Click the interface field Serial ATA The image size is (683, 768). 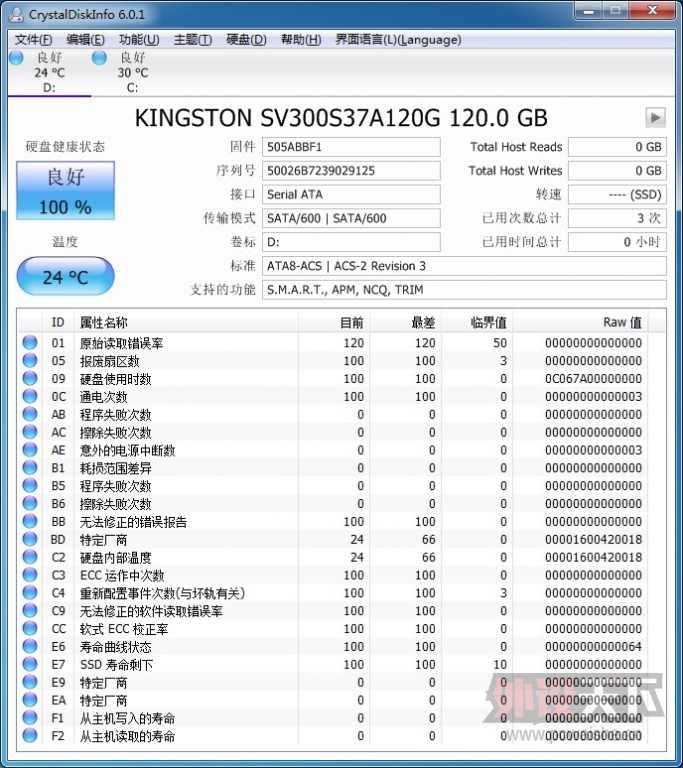click(x=351, y=194)
